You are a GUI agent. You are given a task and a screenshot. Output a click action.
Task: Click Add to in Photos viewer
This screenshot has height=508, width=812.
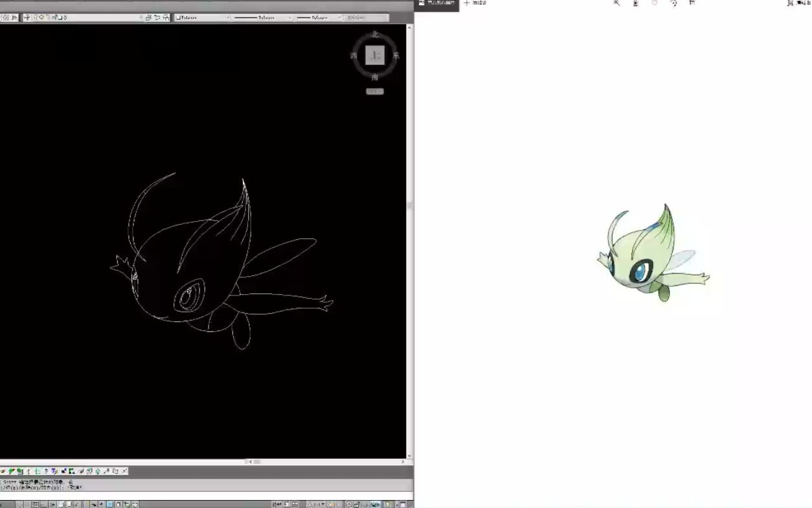(x=475, y=3)
